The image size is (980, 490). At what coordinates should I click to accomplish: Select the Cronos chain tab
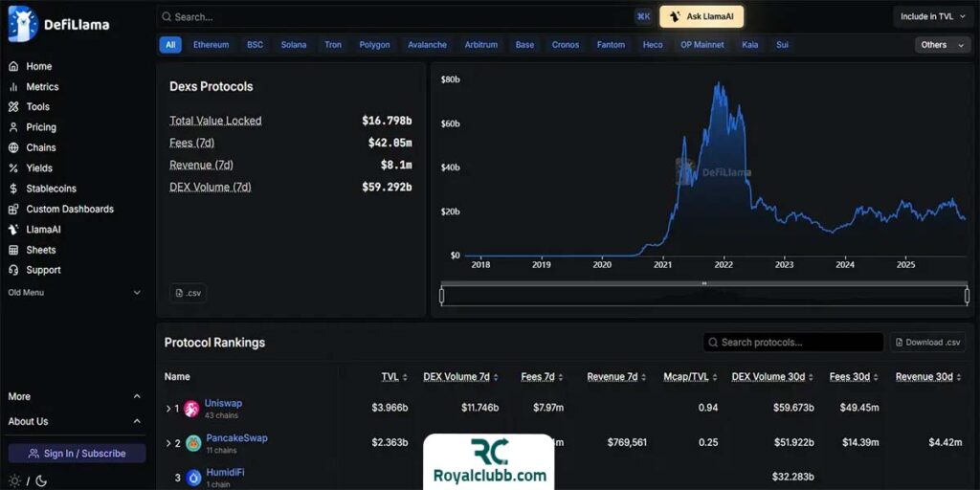(x=566, y=45)
